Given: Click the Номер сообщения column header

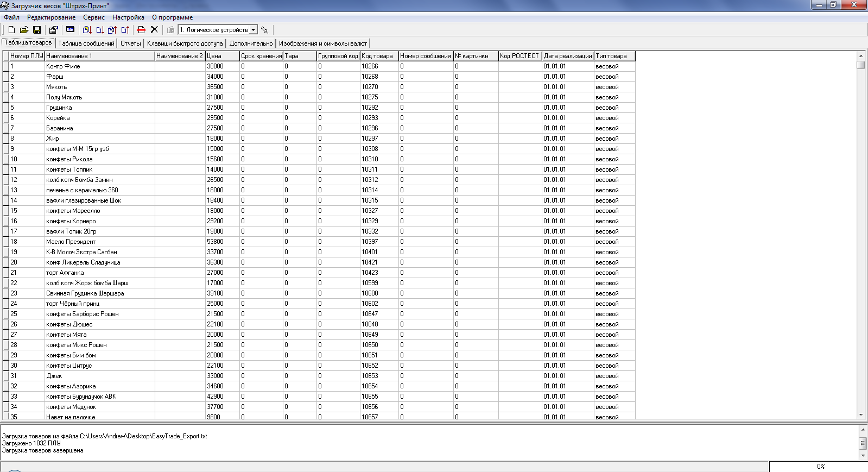Looking at the screenshot, I should [x=426, y=56].
